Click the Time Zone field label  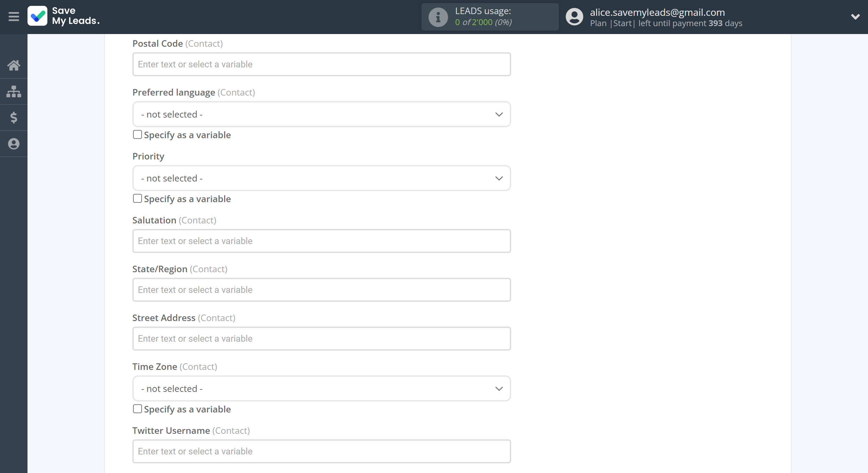pyautogui.click(x=175, y=367)
